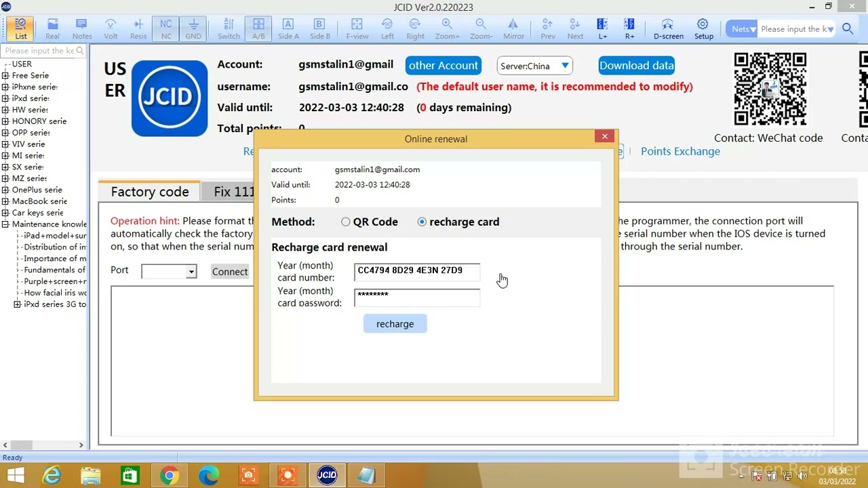
Task: Open the Notes tool
Action: pos(82,29)
